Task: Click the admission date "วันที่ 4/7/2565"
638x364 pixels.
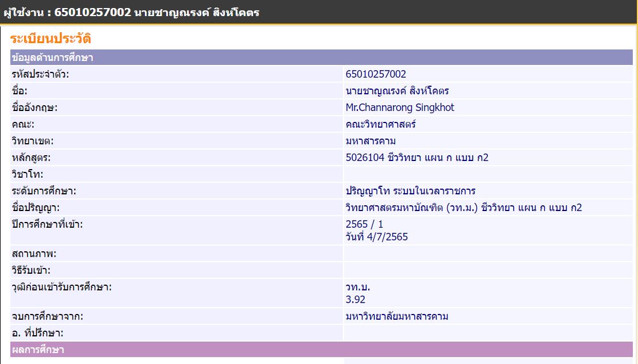Action: pyautogui.click(x=376, y=236)
